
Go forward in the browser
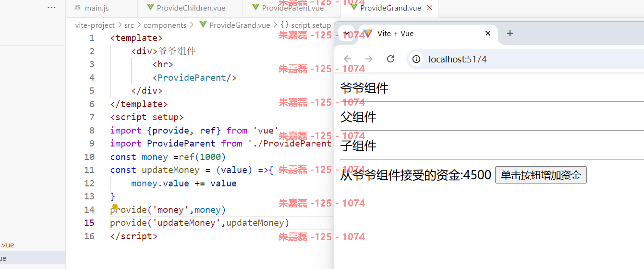click(369, 59)
